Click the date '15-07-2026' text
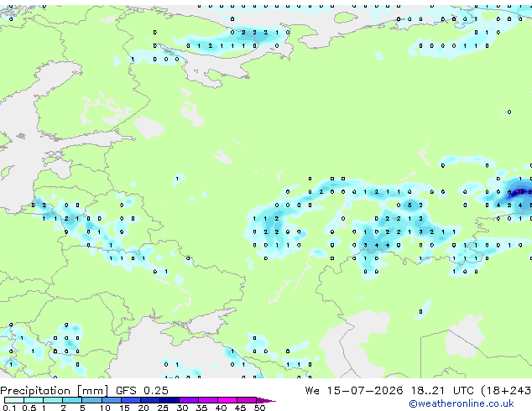532x411 pixels. (x=365, y=391)
